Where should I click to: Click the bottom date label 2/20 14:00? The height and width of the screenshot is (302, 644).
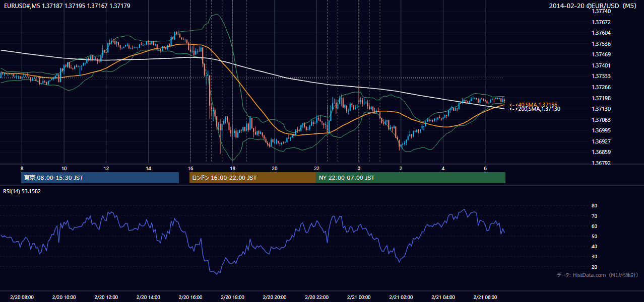coord(148,297)
